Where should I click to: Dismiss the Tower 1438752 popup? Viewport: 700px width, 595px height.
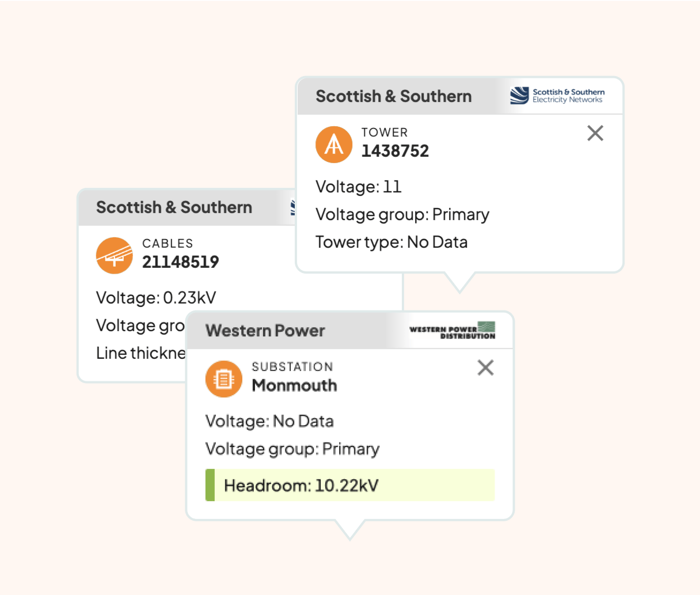pos(595,133)
